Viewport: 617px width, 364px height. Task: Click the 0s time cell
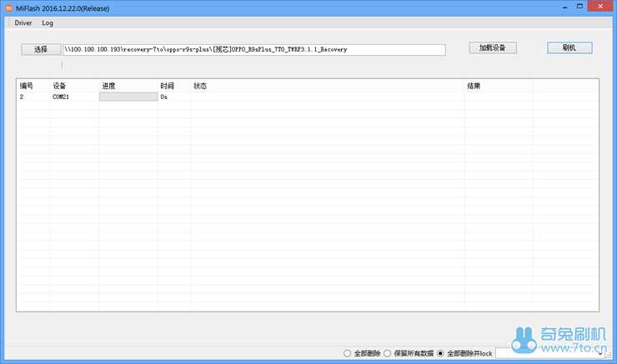pyautogui.click(x=163, y=97)
